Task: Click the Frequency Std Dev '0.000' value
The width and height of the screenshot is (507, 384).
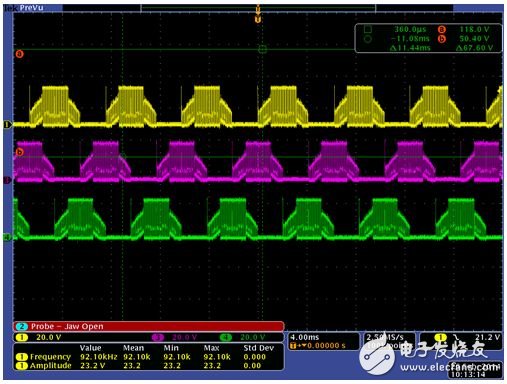Action: [255, 357]
